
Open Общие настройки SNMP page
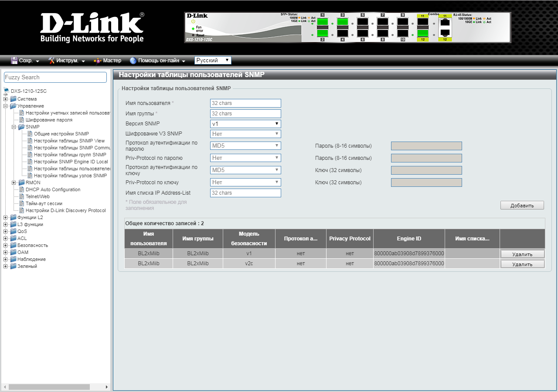tap(61, 134)
